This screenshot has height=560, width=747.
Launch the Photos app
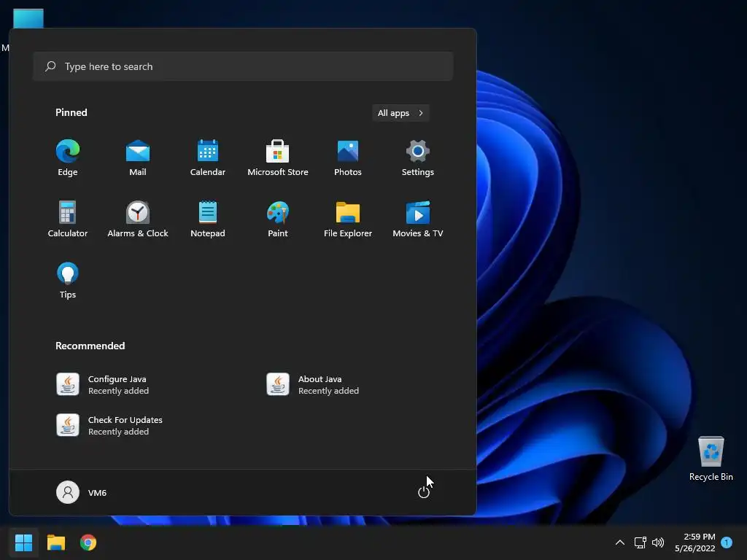tap(348, 158)
